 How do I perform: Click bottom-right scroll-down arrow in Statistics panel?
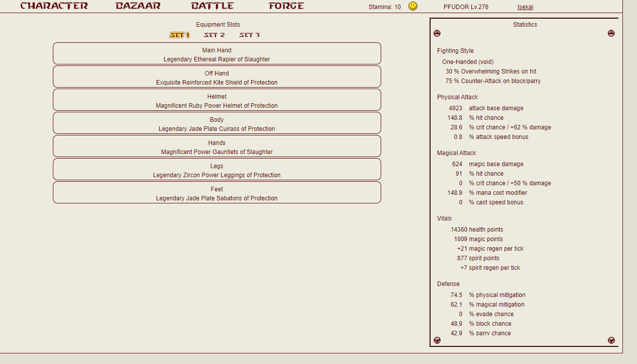click(x=611, y=340)
